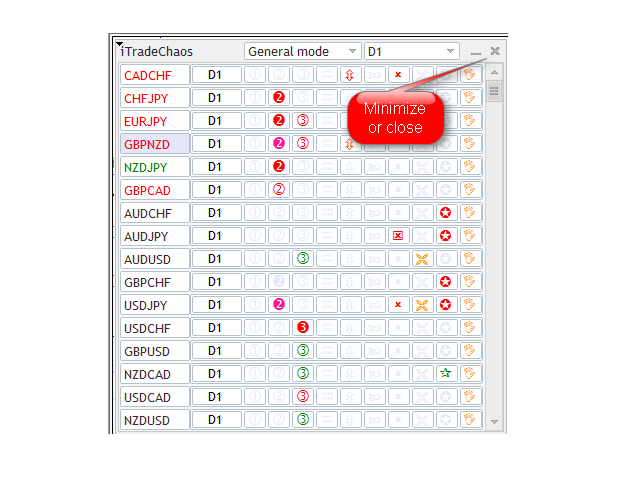The height and width of the screenshot is (480, 640).
Task: Click the black triangle beside iTradeChaos title
Action: point(119,44)
